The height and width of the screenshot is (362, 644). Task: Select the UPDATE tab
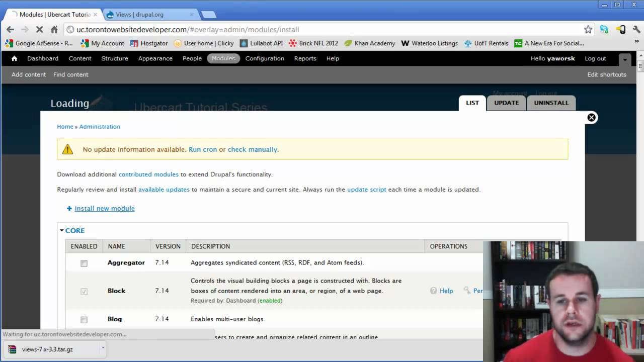click(x=506, y=103)
